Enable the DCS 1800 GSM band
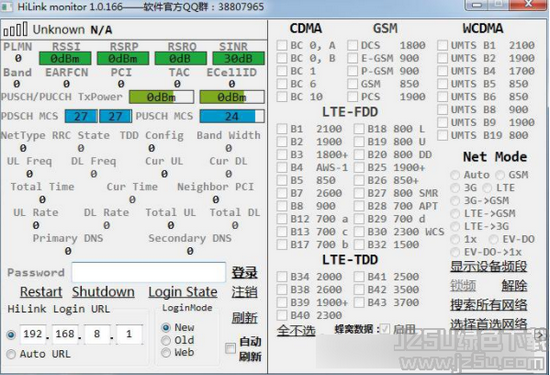The height and width of the screenshot is (375, 550). coord(353,45)
